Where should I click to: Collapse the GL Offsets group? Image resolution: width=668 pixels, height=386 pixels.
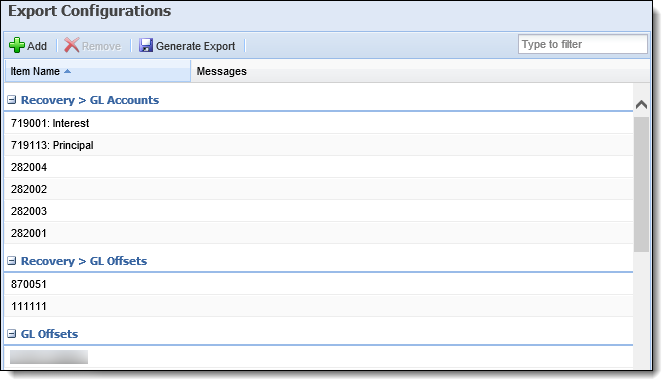[x=12, y=334]
